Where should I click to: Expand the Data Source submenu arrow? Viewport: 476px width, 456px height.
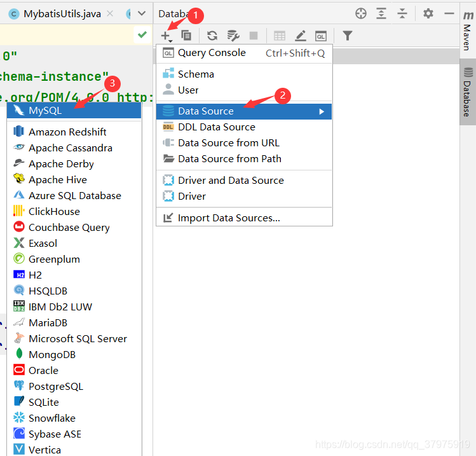(322, 111)
